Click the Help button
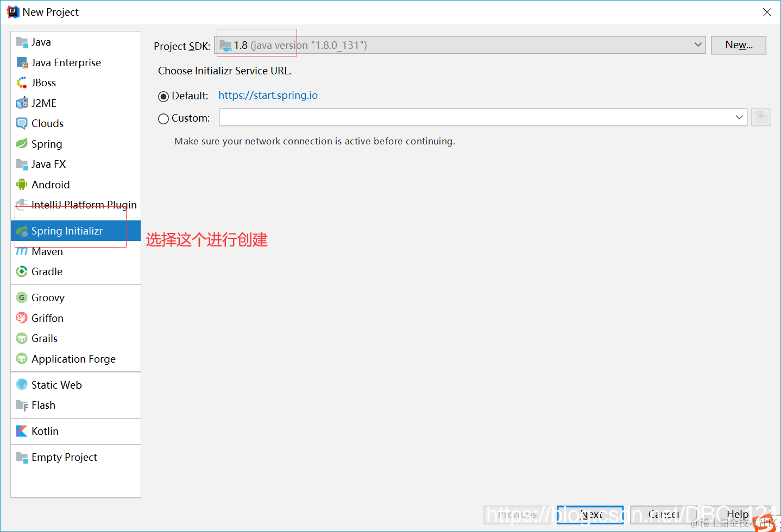Viewport: 781px width, 532px height. (x=738, y=514)
